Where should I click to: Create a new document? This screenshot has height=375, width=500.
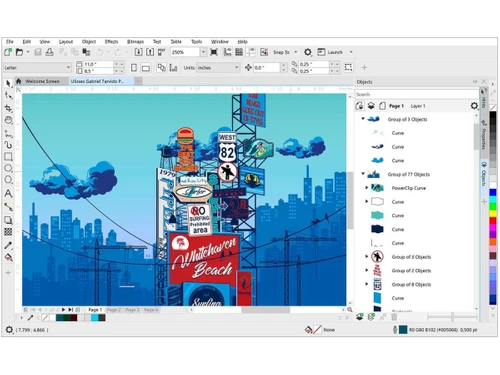click(8, 52)
